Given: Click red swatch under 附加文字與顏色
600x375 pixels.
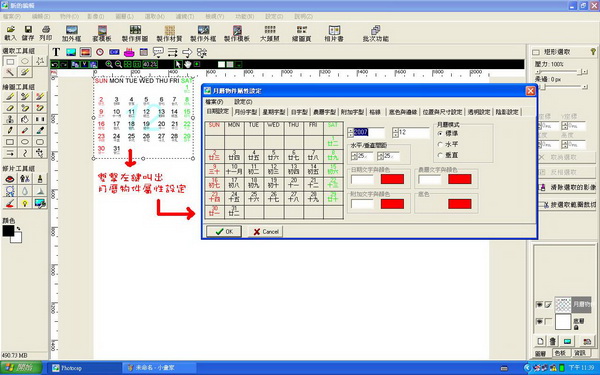Looking at the screenshot, I should pyautogui.click(x=392, y=204).
